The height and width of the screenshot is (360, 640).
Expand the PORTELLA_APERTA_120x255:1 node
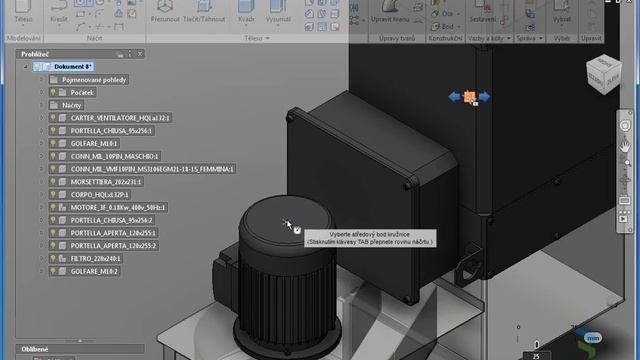click(41, 233)
